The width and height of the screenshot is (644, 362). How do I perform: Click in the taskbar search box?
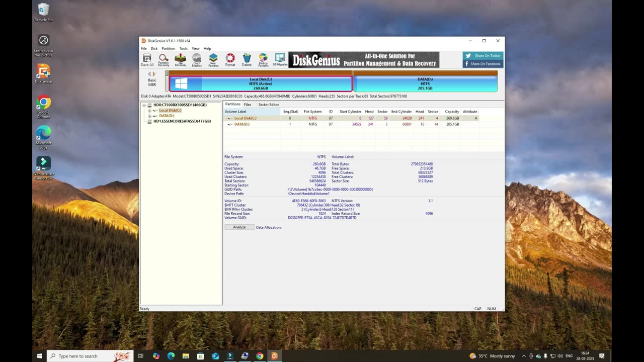(x=90, y=356)
